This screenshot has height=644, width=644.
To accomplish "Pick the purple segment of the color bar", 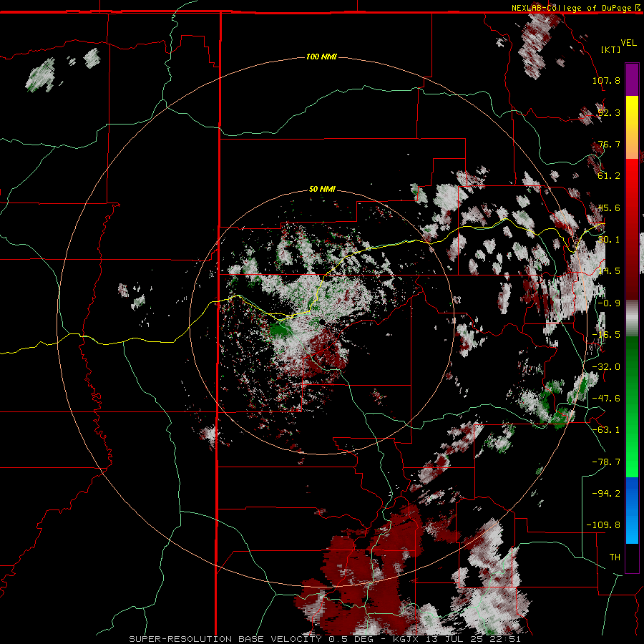I will (x=632, y=79).
